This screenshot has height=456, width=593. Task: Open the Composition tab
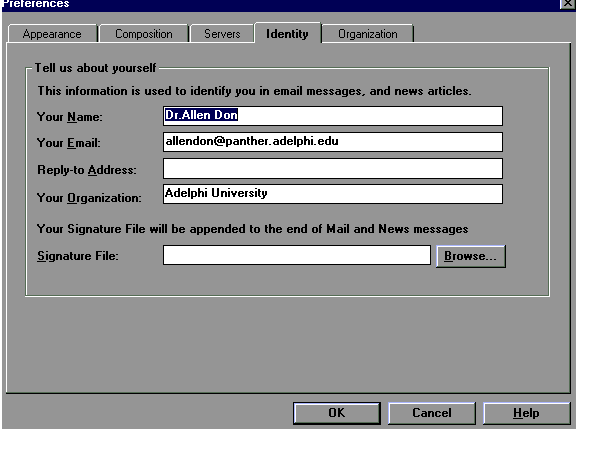[144, 34]
